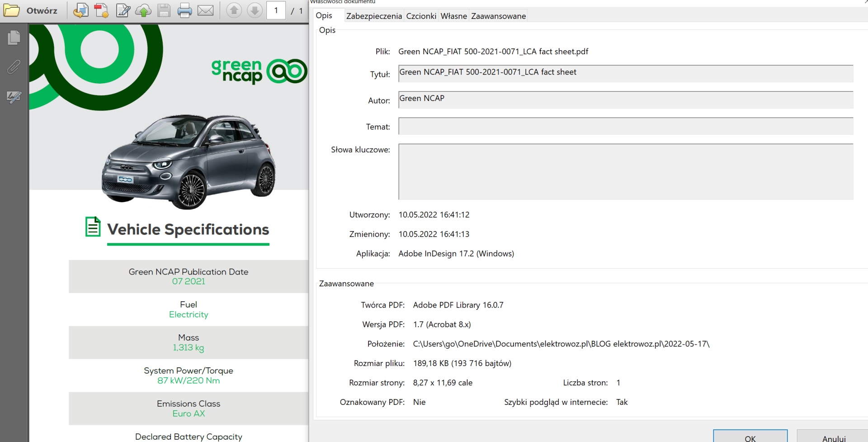The height and width of the screenshot is (442, 868).
Task: Click the Electricity fuel value
Action: [189, 314]
